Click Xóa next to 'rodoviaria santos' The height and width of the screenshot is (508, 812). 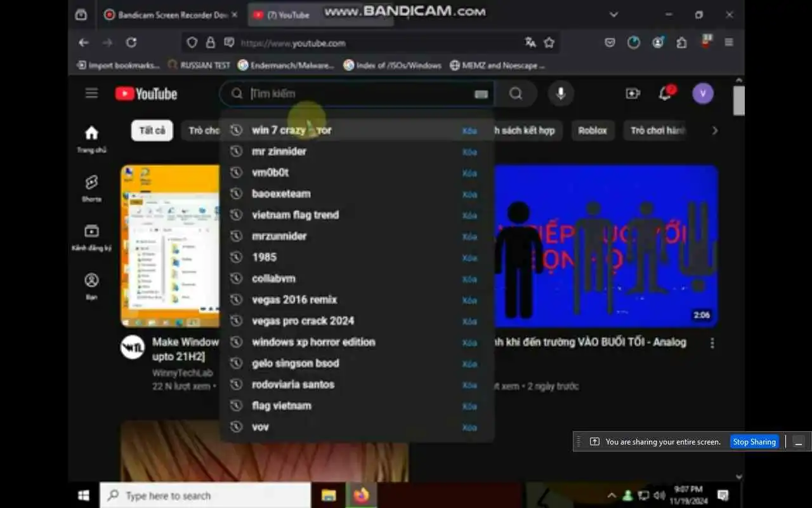tap(469, 385)
